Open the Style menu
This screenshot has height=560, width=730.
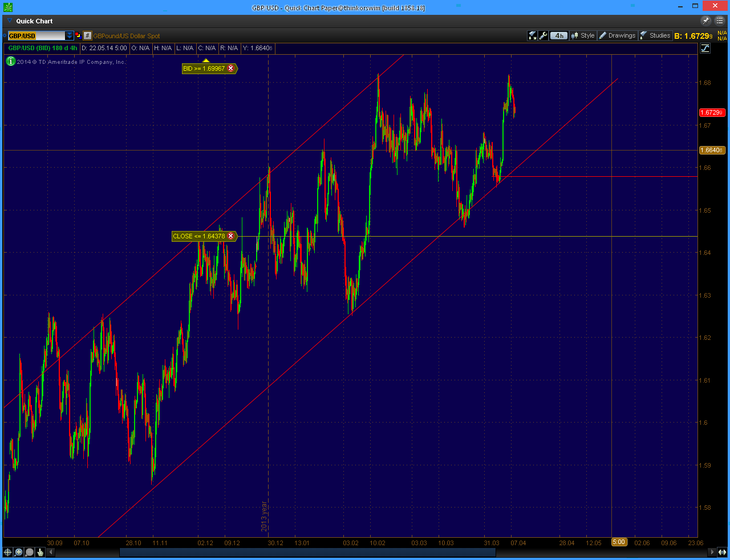[583, 35]
